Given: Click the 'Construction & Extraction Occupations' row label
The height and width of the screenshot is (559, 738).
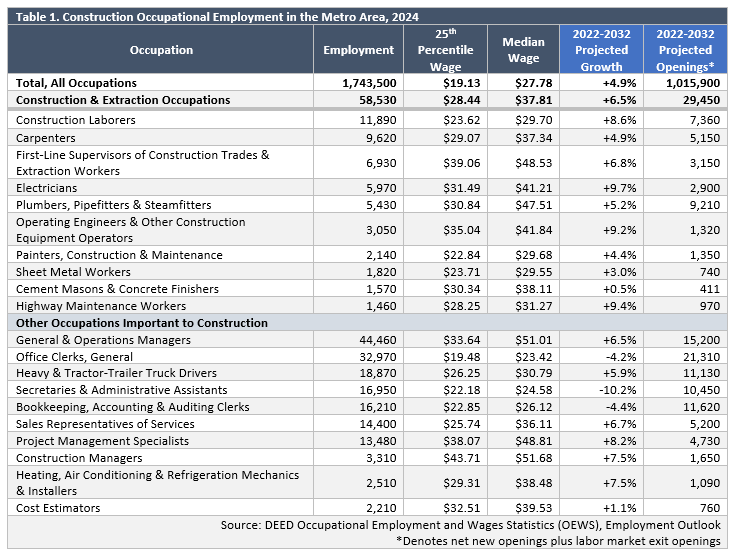Looking at the screenshot, I should click(x=123, y=100).
